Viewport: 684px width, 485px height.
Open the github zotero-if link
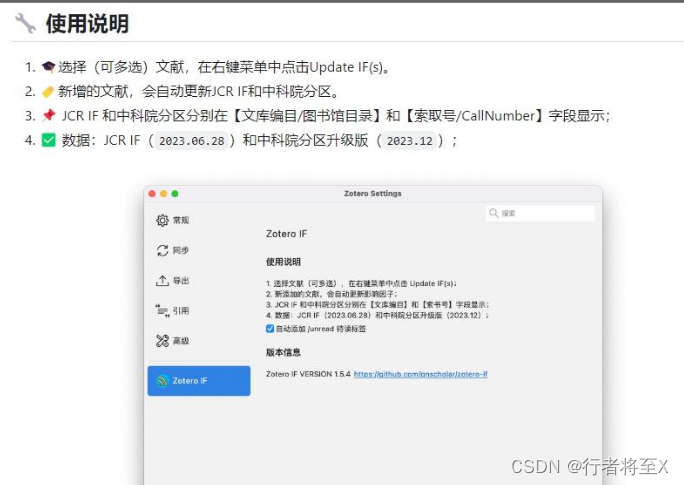[421, 374]
